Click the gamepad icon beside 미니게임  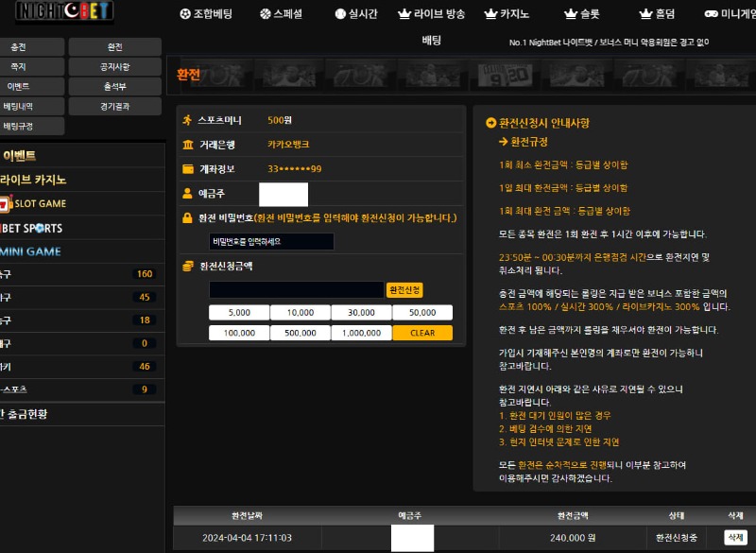click(711, 14)
